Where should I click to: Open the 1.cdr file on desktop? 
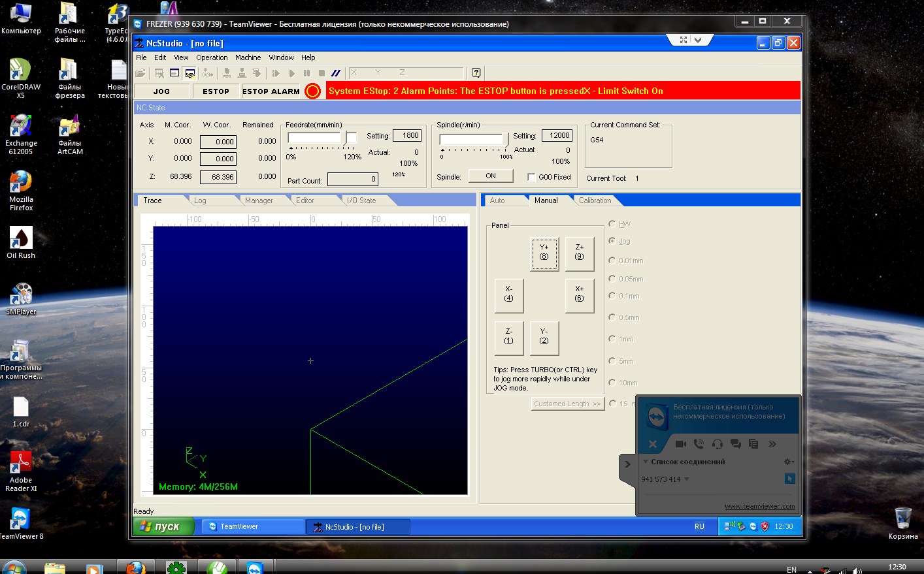click(x=21, y=412)
